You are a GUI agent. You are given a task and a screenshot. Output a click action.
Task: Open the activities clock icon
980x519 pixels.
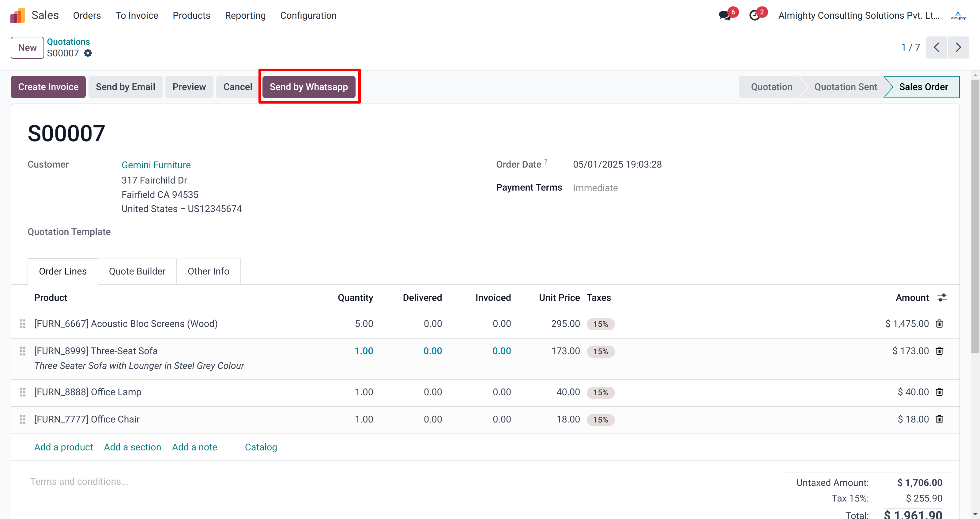pyautogui.click(x=754, y=16)
